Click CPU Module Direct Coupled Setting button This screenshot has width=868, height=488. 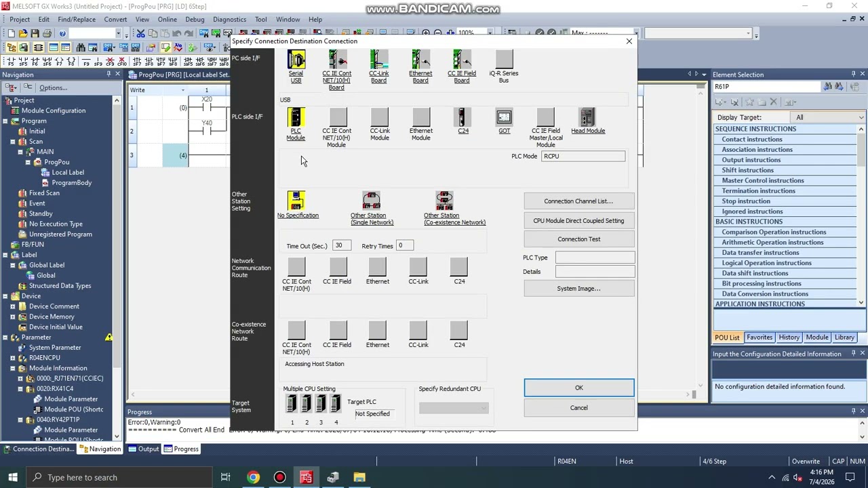pos(578,220)
